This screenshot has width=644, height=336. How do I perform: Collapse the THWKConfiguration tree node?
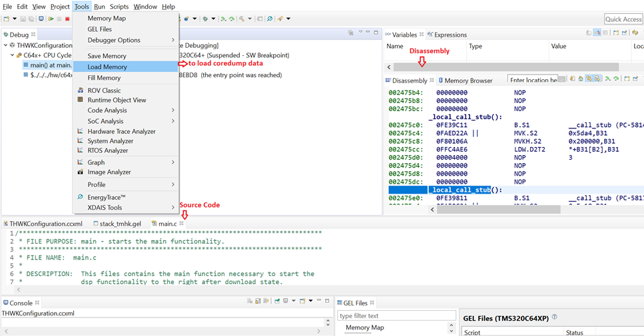(x=5, y=45)
